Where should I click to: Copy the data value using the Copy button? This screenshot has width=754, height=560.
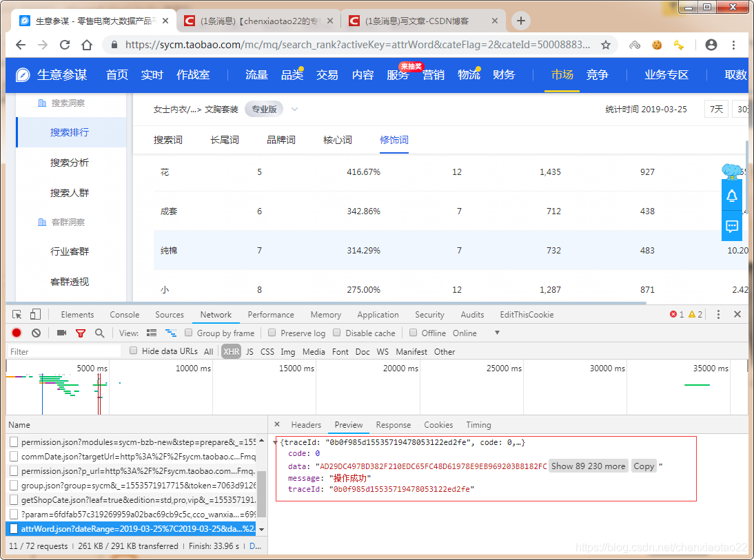(x=644, y=466)
